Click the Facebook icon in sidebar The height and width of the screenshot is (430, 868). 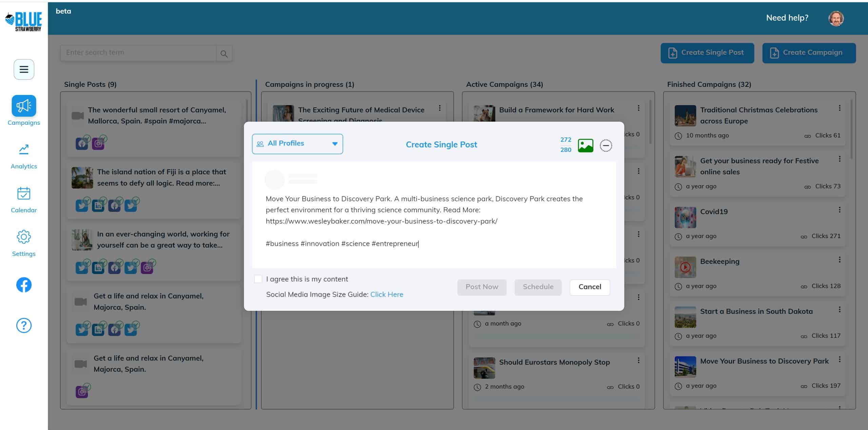point(24,285)
